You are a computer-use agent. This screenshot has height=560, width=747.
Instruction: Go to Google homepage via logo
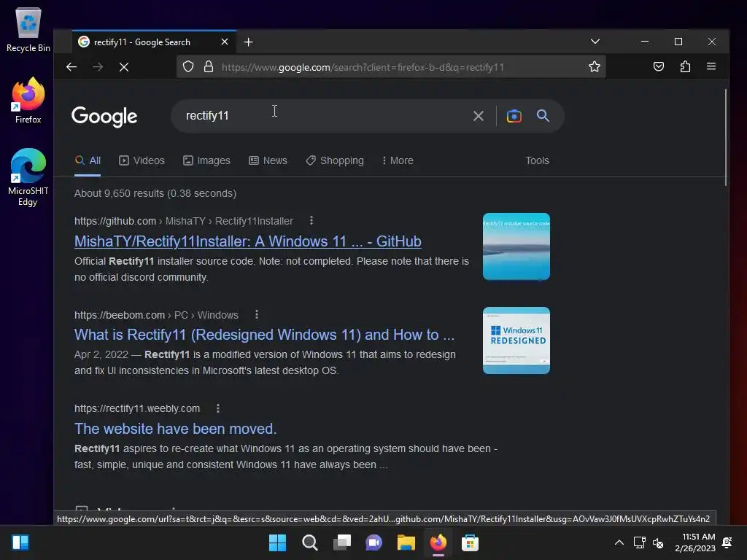click(x=104, y=117)
